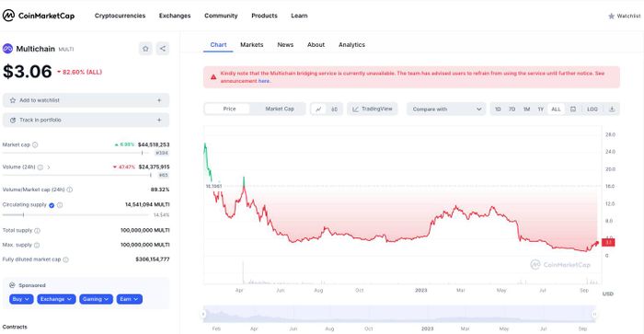Image resolution: width=644 pixels, height=334 pixels.
Task: Open the Cryptocurrencies menu
Action: [120, 16]
